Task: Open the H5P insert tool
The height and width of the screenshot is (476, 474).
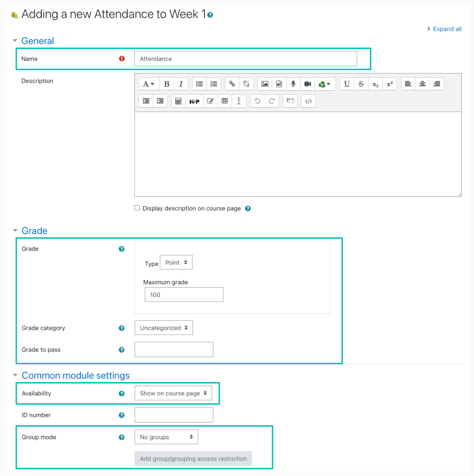Action: coord(194,101)
